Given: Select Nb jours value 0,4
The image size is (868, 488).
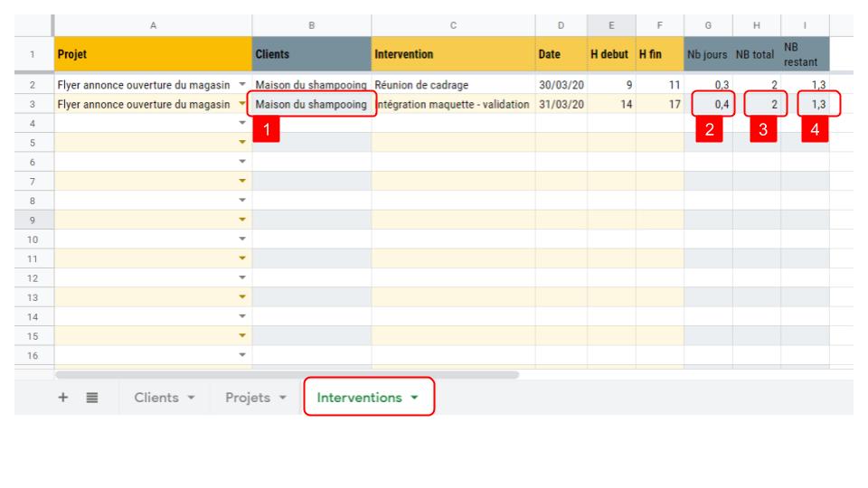Looking at the screenshot, I should coord(708,104).
